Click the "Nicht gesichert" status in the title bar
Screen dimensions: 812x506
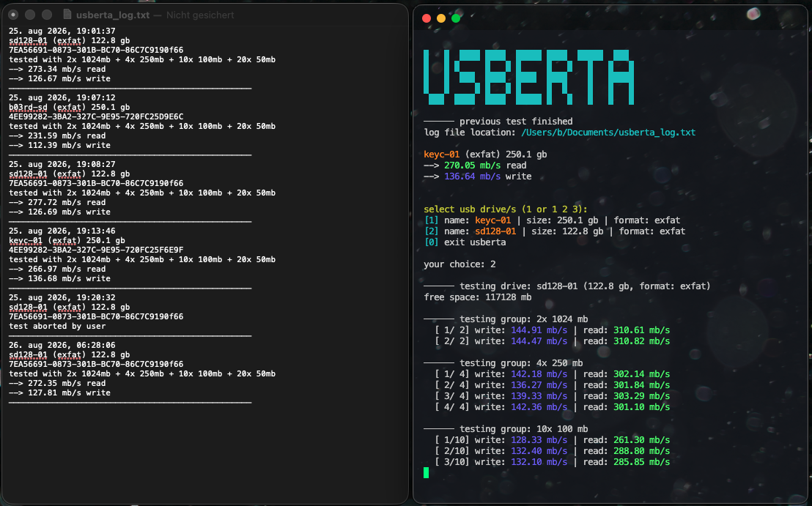tap(200, 15)
